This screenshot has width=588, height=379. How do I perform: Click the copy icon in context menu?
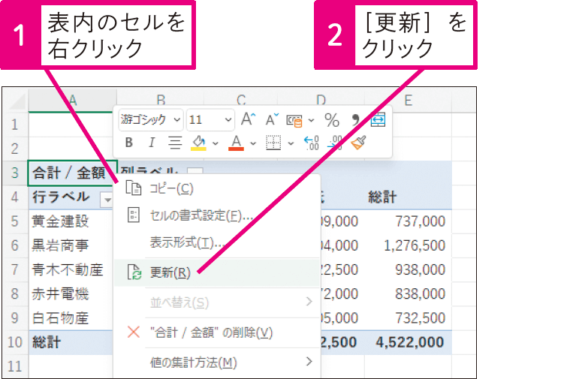tap(133, 188)
